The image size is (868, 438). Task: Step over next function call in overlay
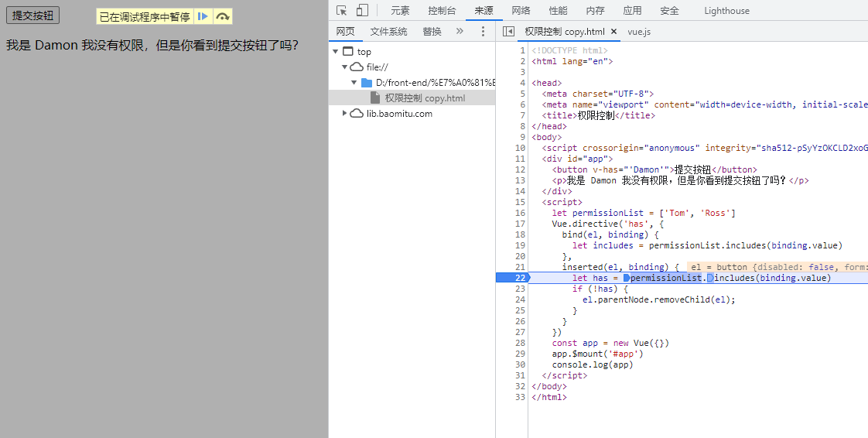pyautogui.click(x=223, y=16)
